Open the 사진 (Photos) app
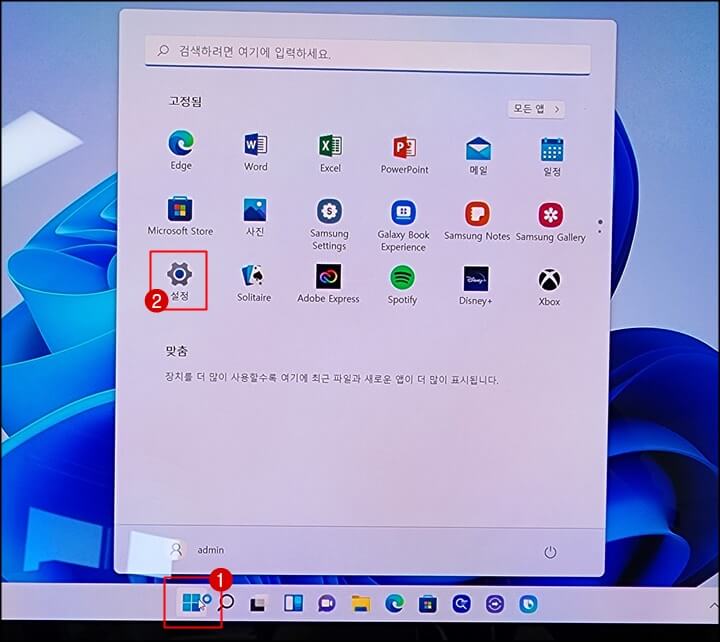This screenshot has width=720, height=642. click(x=255, y=216)
